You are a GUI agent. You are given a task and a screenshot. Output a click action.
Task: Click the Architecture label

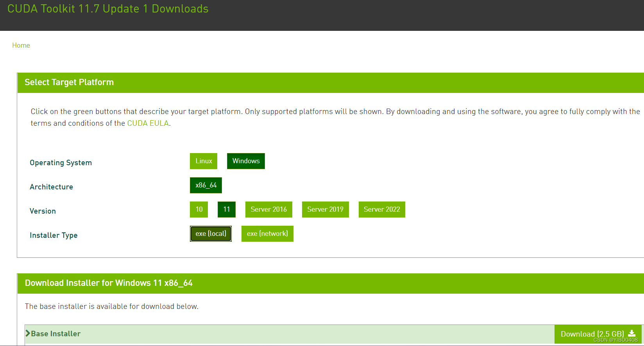[51, 187]
